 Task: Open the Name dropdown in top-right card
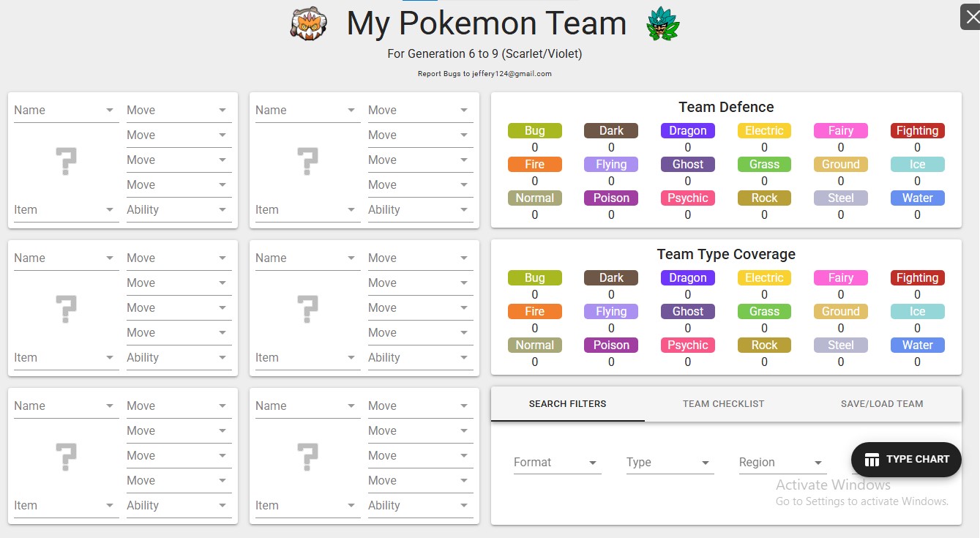tap(307, 111)
